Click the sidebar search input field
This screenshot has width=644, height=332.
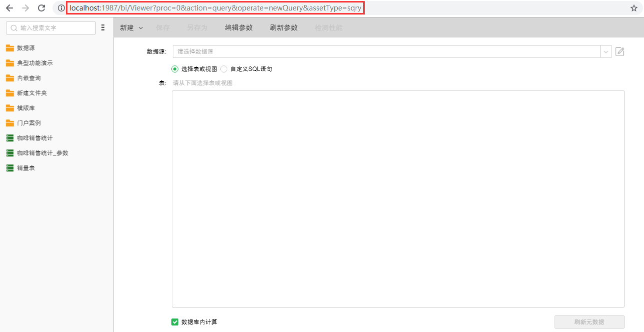click(52, 28)
